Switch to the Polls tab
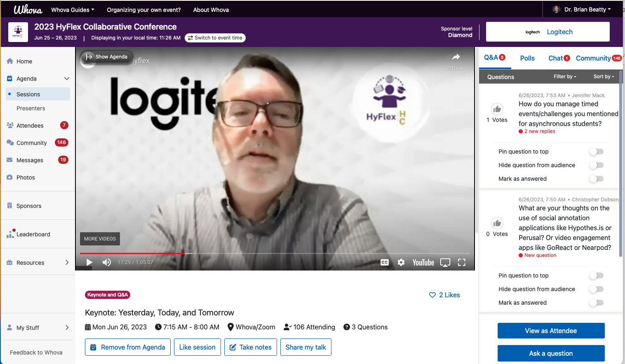This screenshot has height=364, width=625. pos(527,58)
